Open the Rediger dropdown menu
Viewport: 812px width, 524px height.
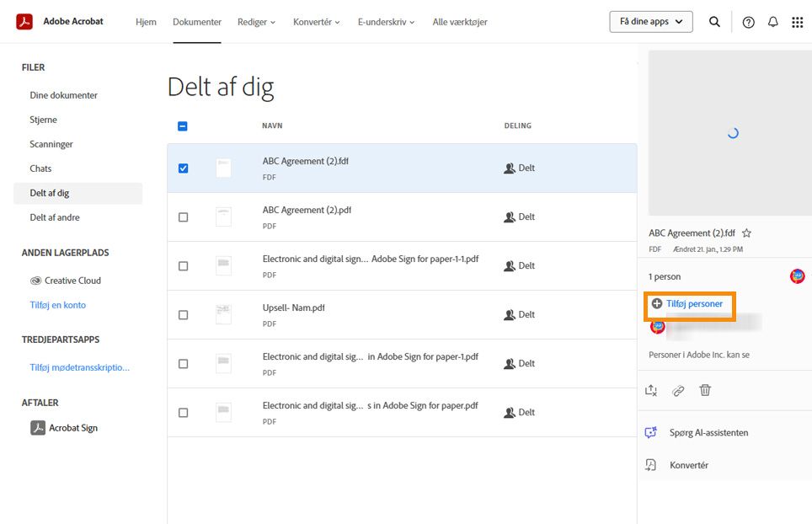tap(256, 22)
